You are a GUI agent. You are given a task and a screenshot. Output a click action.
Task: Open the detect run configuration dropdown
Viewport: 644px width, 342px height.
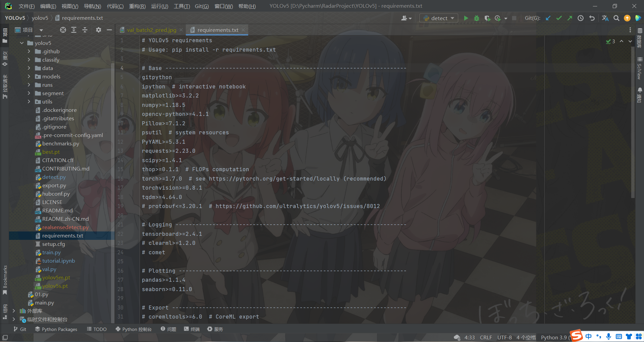click(439, 18)
